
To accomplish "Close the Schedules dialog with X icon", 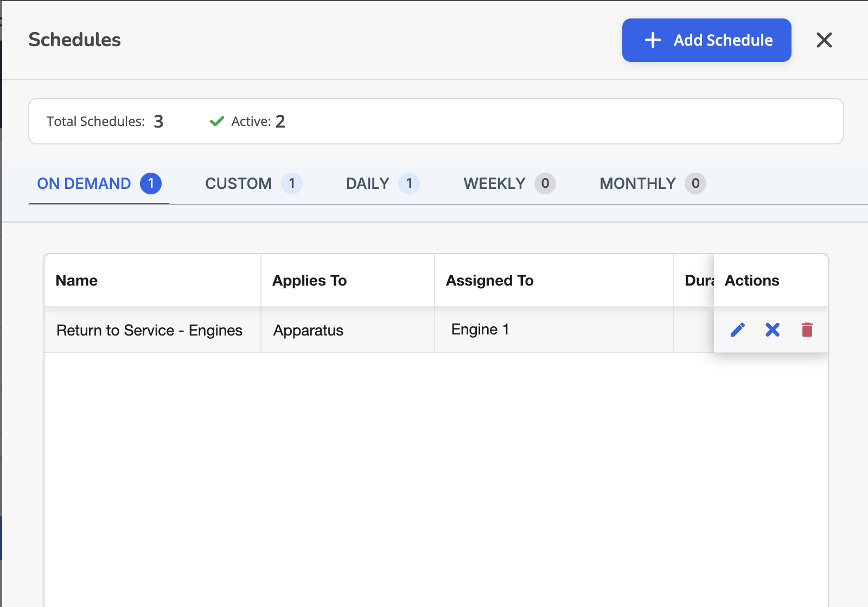I will click(x=824, y=40).
